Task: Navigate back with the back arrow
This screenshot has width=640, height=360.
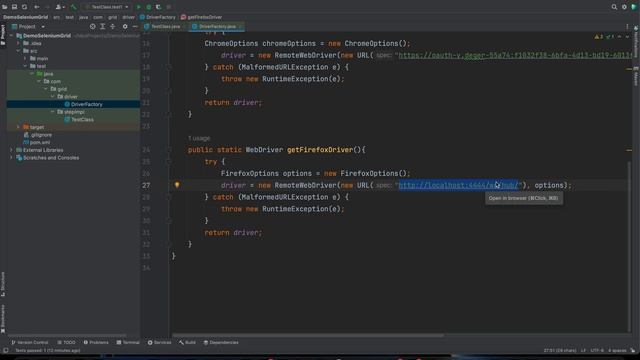Action: [x=37, y=7]
